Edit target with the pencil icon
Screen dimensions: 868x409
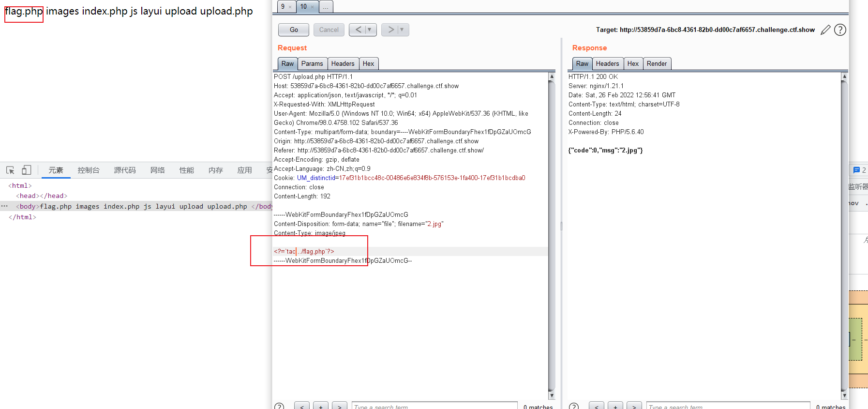click(826, 30)
